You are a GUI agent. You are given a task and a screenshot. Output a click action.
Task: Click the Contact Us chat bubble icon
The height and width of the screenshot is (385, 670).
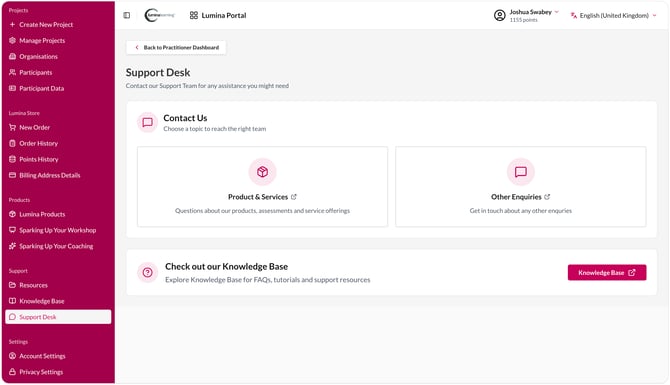click(x=147, y=123)
